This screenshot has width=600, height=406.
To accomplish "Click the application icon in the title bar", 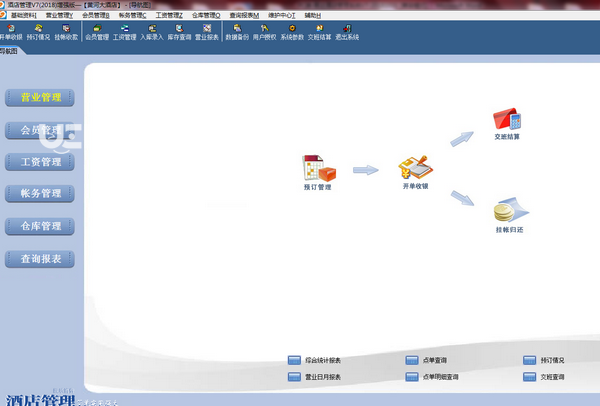I will [2, 5].
